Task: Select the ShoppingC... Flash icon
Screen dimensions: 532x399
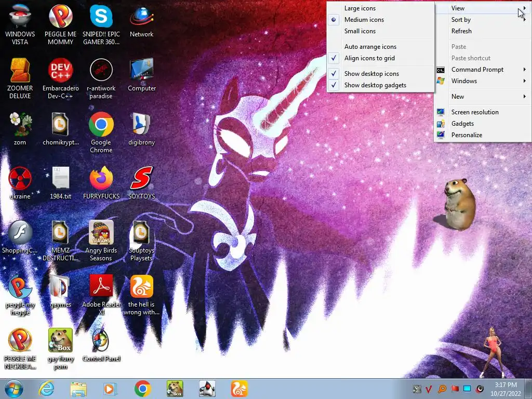Action: click(20, 237)
